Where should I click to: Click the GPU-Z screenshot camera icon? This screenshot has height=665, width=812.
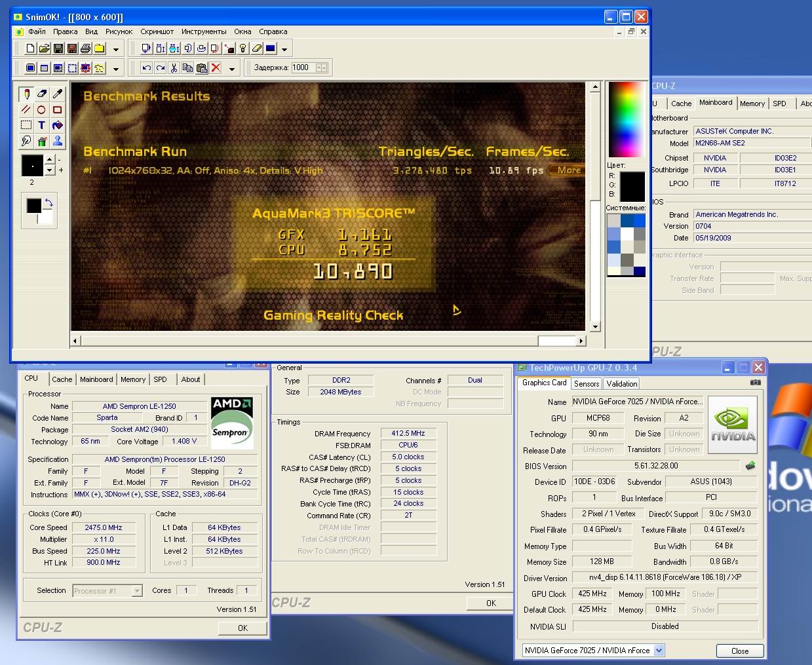pyautogui.click(x=756, y=382)
